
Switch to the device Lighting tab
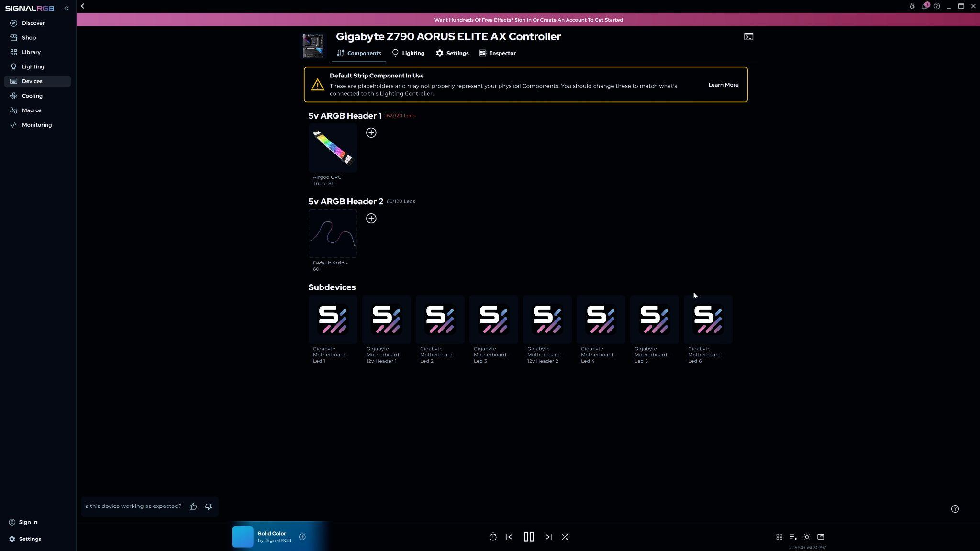tap(408, 53)
